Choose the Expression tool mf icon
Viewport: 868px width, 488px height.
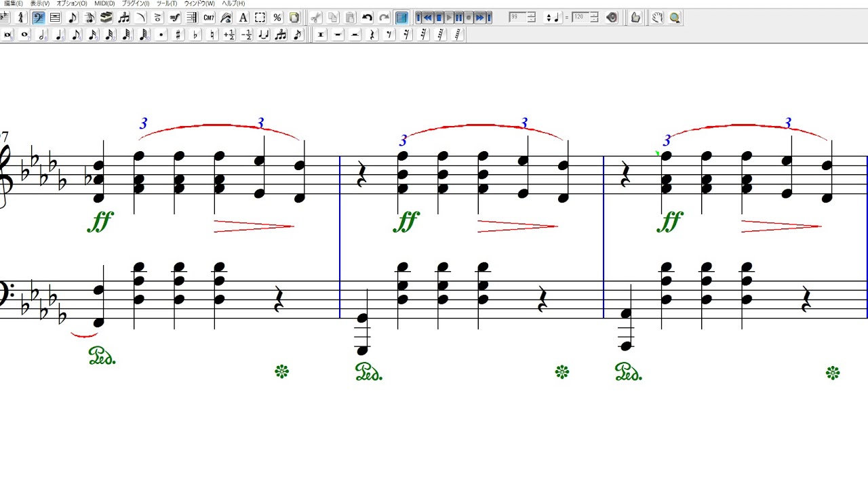coord(175,18)
